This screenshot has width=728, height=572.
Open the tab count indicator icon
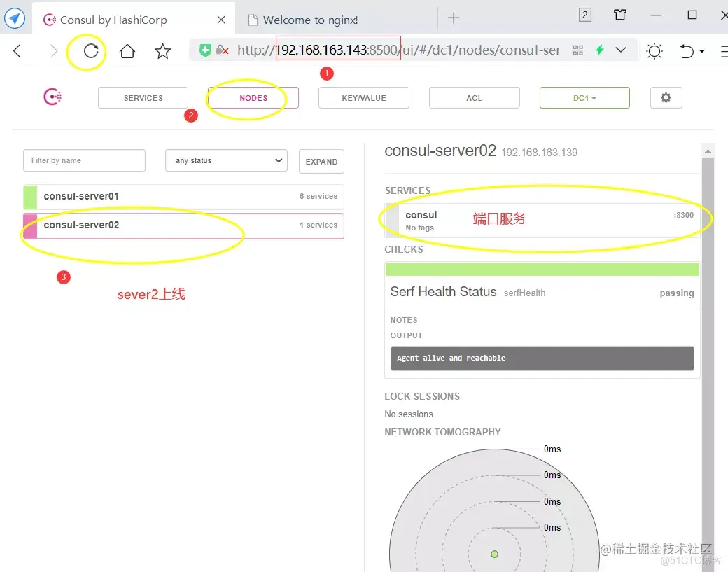tap(585, 15)
